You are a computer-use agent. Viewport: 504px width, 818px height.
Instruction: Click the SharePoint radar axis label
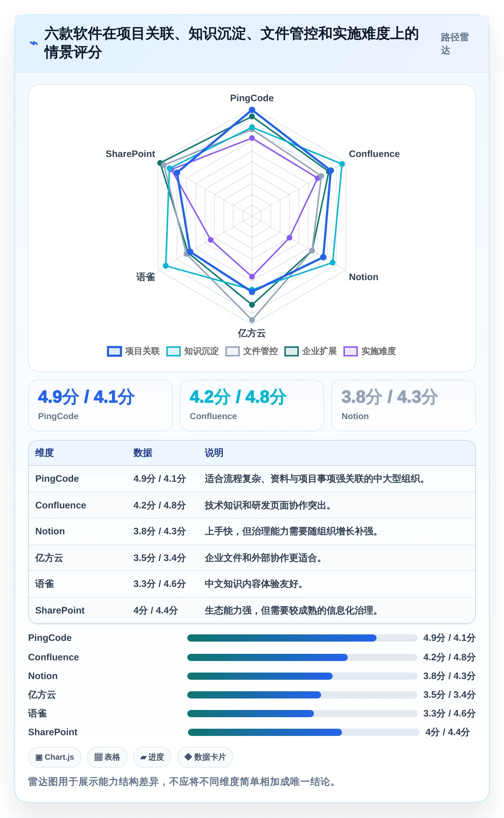coord(130,154)
